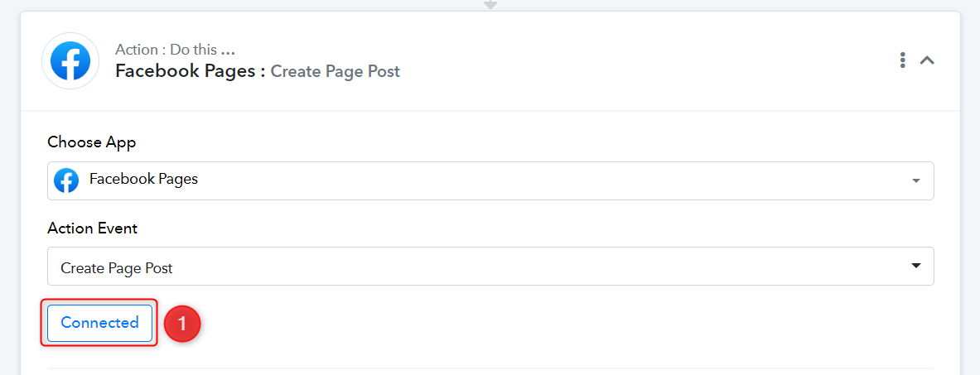This screenshot has height=375, width=980.
Task: Click the divider line below the Connected button
Action: click(490, 368)
